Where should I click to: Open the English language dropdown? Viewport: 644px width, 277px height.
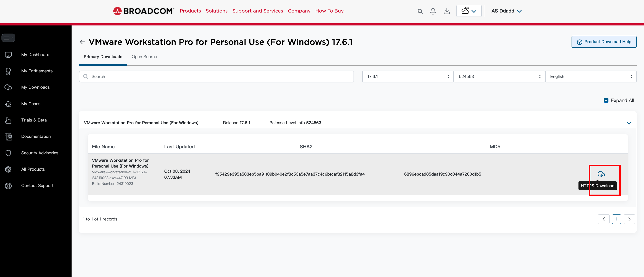click(x=591, y=77)
